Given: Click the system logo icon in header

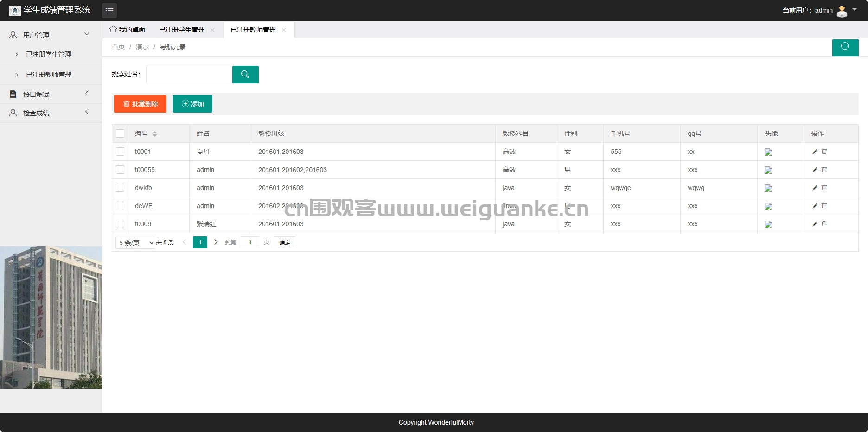Looking at the screenshot, I should 15,10.
